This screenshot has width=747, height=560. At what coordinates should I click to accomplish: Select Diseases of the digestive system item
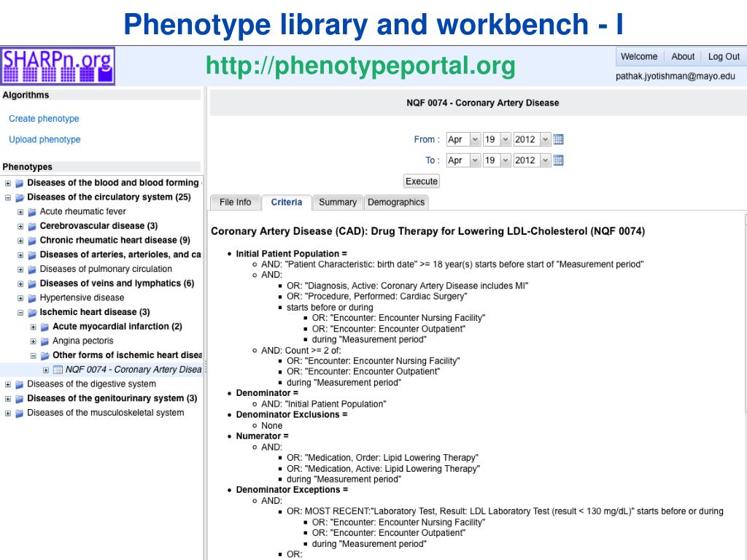click(x=91, y=384)
